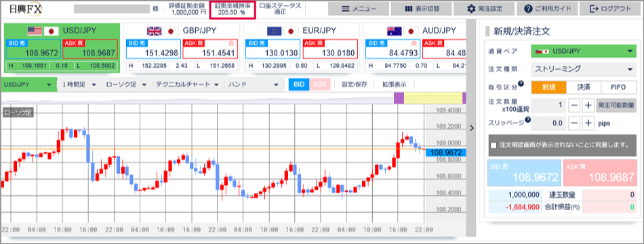The width and height of the screenshot is (644, 244).
Task: Click the 発注可能数量 button
Action: click(616, 105)
